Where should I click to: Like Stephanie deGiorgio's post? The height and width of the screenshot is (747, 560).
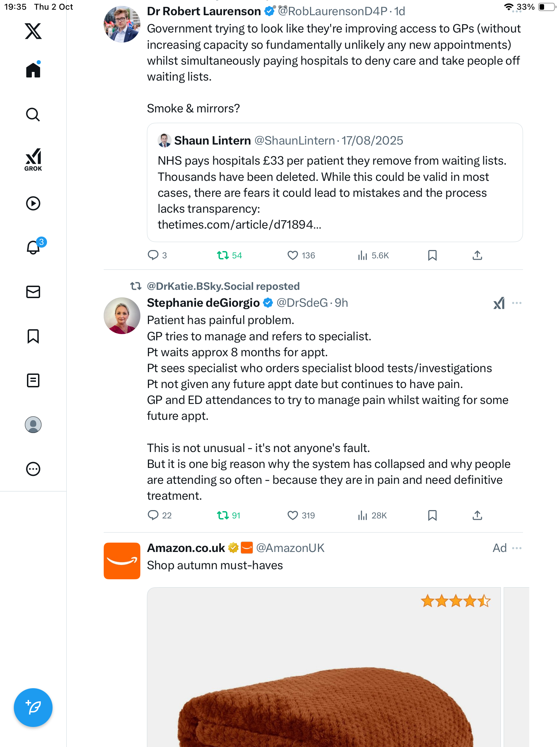pyautogui.click(x=293, y=516)
